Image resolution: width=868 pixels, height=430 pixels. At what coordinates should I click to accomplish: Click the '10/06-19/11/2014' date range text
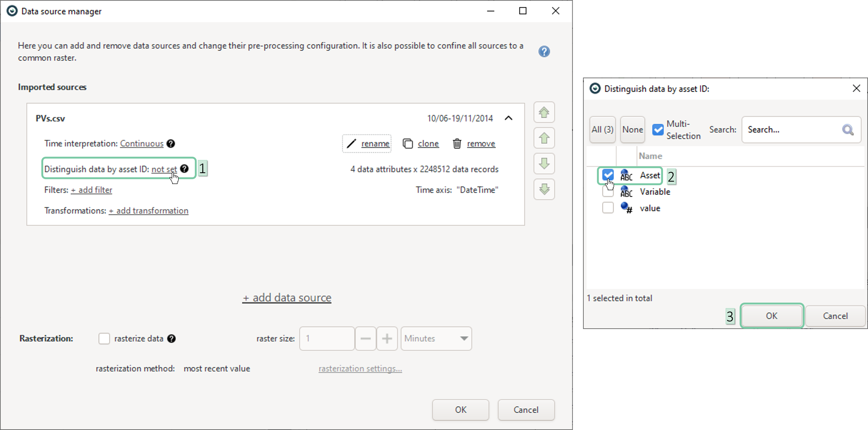point(460,118)
